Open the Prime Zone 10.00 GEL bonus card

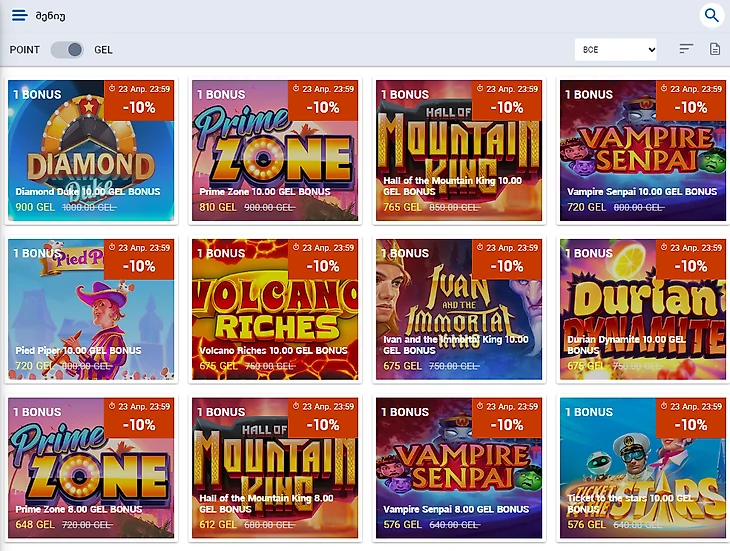(275, 150)
